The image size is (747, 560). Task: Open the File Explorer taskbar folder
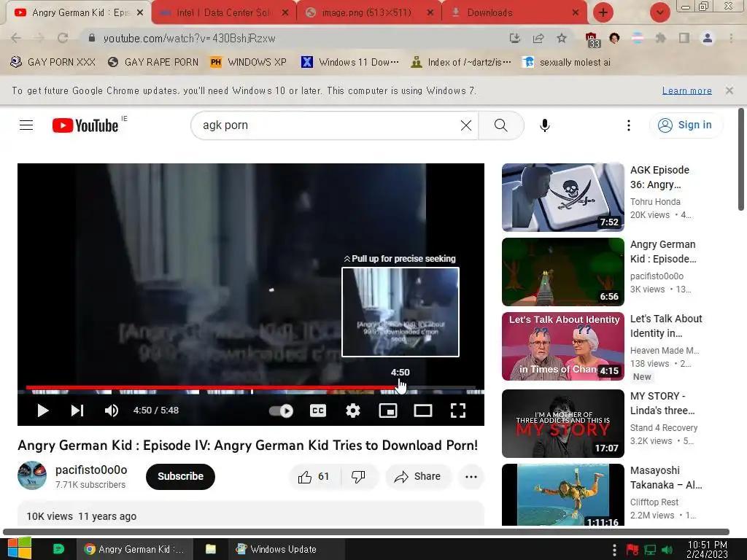[x=211, y=549]
